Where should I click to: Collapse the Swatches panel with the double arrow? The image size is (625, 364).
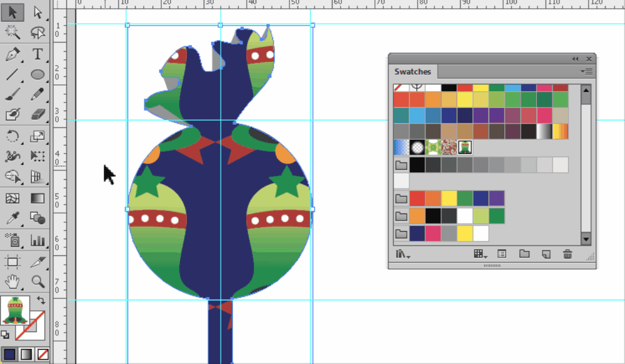click(575, 59)
